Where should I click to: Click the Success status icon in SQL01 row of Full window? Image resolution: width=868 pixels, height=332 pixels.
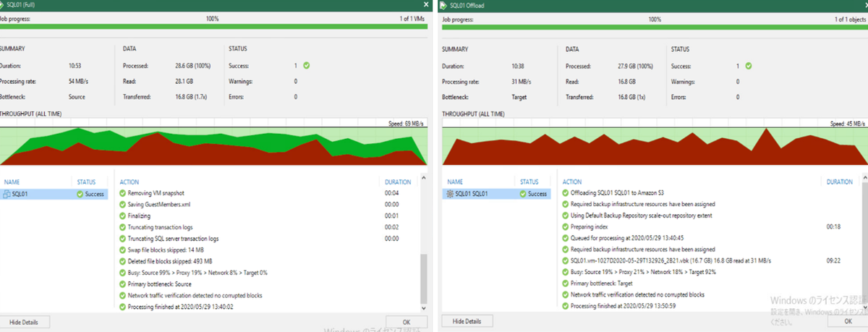coord(81,194)
